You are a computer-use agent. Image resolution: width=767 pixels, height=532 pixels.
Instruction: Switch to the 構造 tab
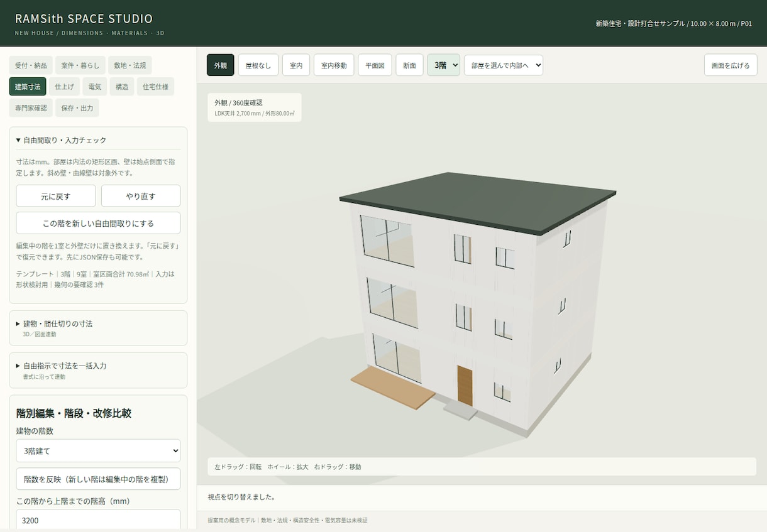tap(122, 87)
